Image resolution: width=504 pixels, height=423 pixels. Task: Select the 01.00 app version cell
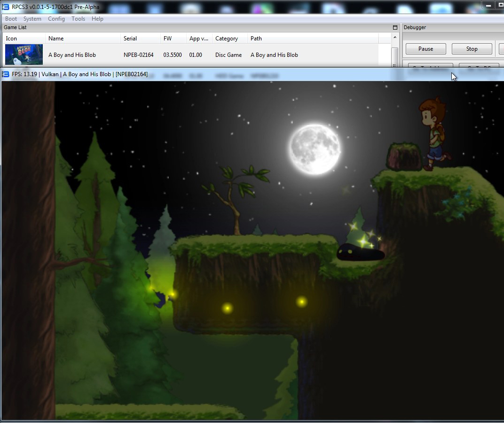coord(196,55)
